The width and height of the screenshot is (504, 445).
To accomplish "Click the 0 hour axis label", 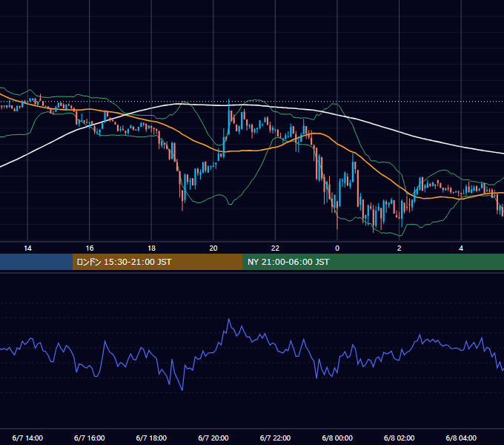I will [337, 248].
